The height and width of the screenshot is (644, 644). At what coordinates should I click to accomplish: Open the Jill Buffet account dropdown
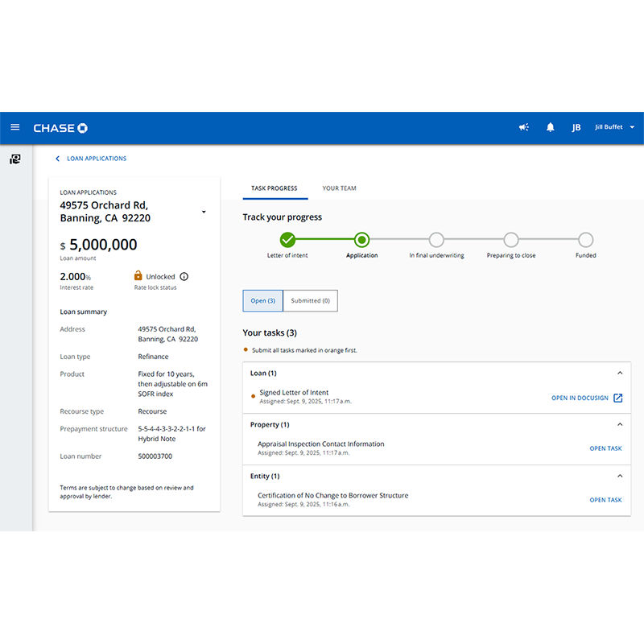click(614, 127)
